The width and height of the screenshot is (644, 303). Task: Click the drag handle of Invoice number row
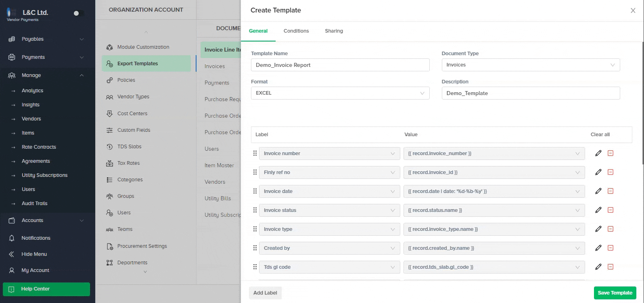255,153
